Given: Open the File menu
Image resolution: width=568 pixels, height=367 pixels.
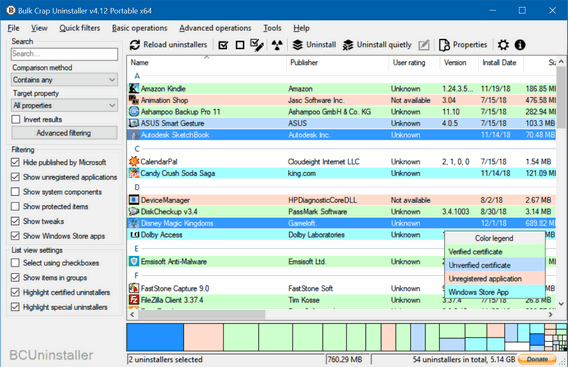Looking at the screenshot, I should 13,28.
